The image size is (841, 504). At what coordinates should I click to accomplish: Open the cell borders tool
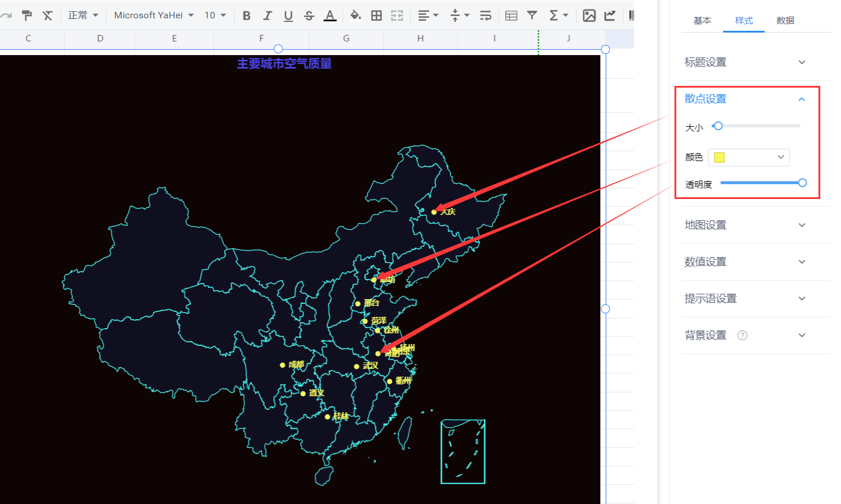376,15
